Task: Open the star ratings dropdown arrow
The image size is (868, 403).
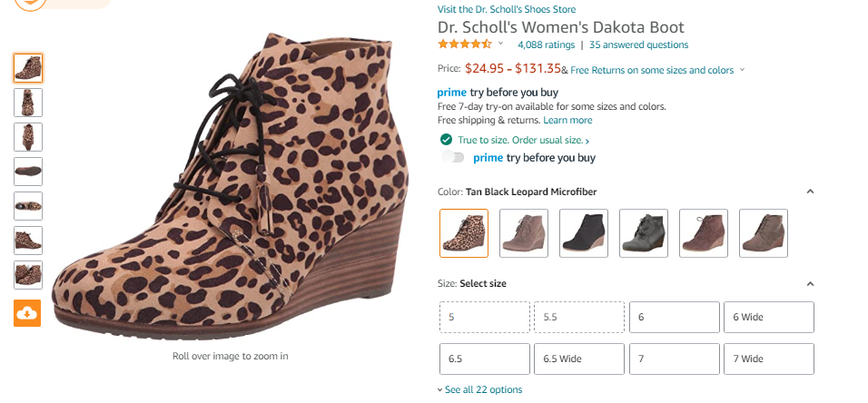Action: 500,44
